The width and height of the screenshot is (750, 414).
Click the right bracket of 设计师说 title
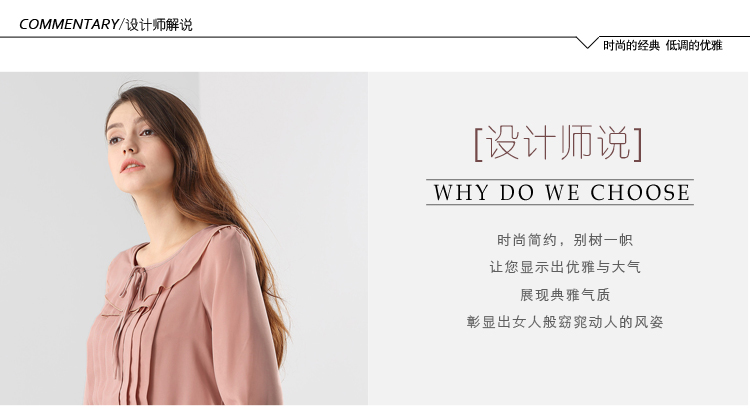[638, 145]
